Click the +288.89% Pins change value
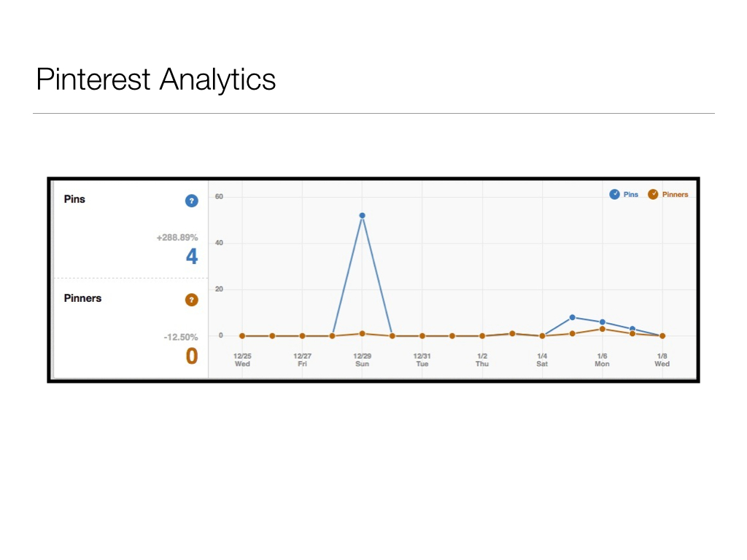Screen dimensions: 747x560 coord(177,238)
